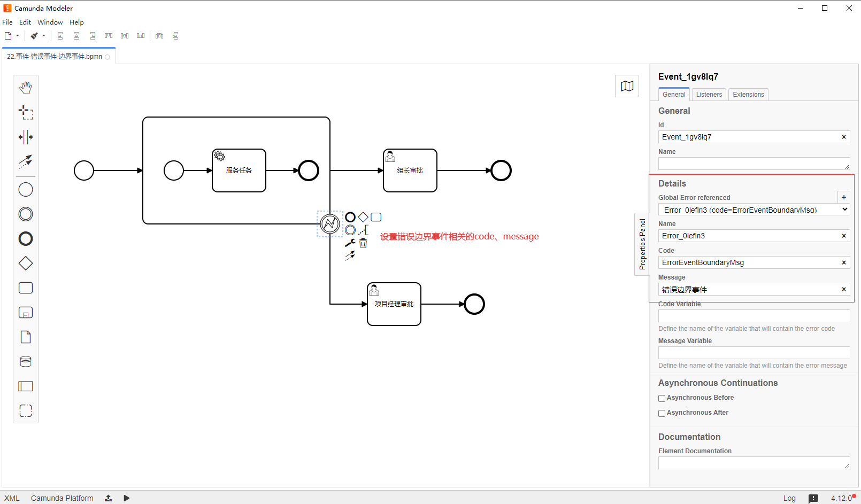Add new global error with plus button

pyautogui.click(x=844, y=197)
